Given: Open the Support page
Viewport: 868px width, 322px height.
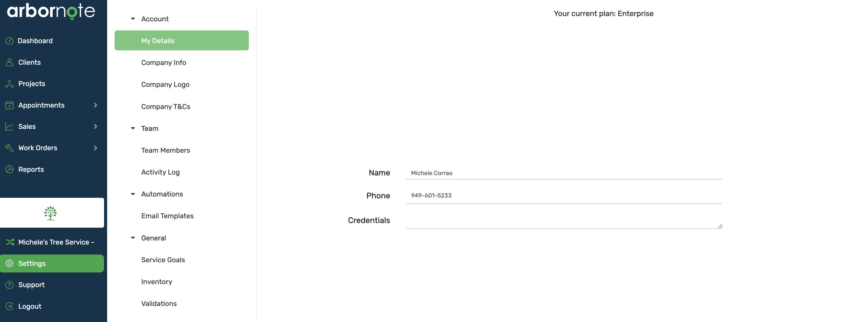Looking at the screenshot, I should click(31, 285).
